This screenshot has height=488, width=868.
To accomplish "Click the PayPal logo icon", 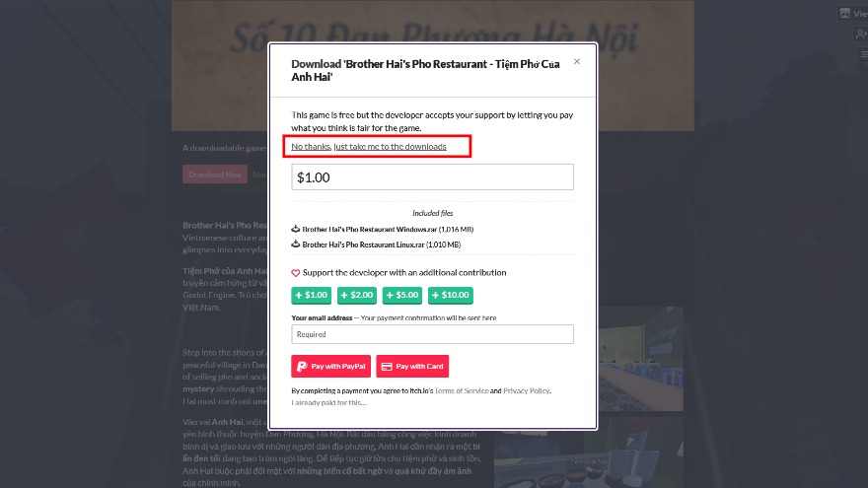I will (302, 366).
